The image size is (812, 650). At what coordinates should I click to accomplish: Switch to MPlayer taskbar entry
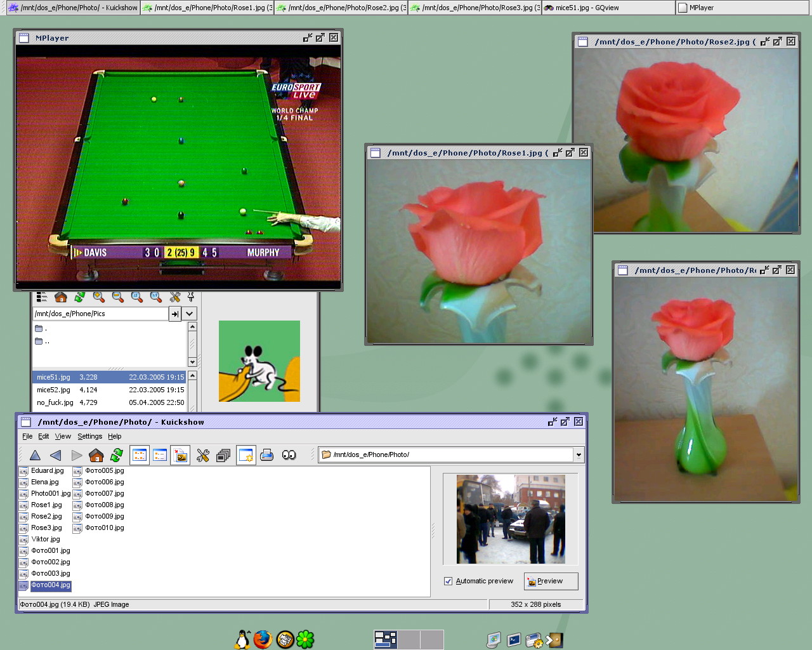coord(743,8)
